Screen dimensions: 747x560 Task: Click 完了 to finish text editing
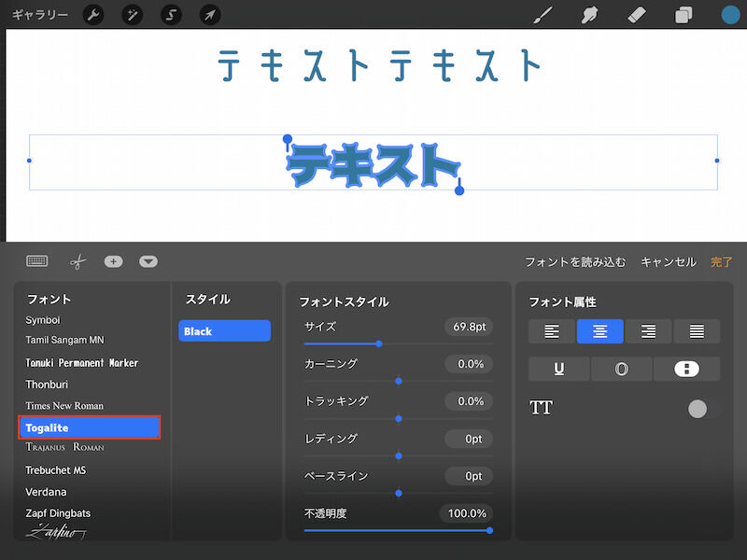pos(721,262)
